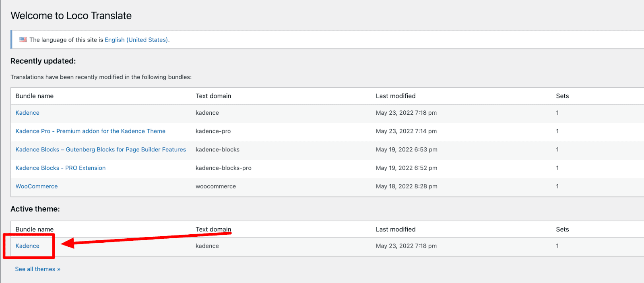Click Bundle name header in Recently updated table
Image resolution: width=644 pixels, height=283 pixels.
pyautogui.click(x=35, y=96)
